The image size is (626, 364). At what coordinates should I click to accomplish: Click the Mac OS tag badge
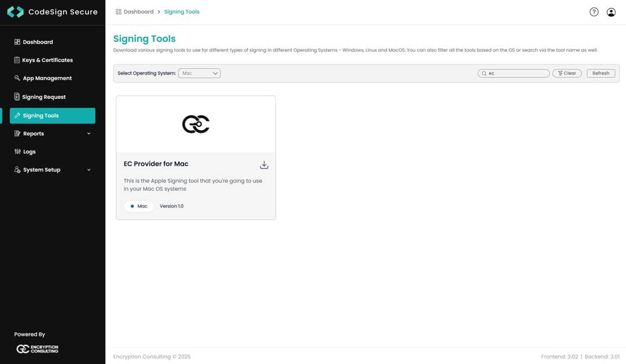click(x=138, y=206)
